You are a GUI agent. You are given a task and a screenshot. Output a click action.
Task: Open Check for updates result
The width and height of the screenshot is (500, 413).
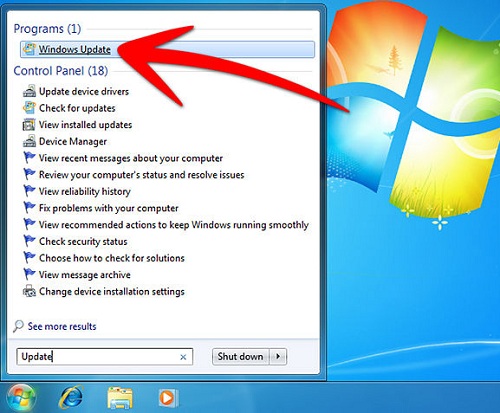point(77,108)
